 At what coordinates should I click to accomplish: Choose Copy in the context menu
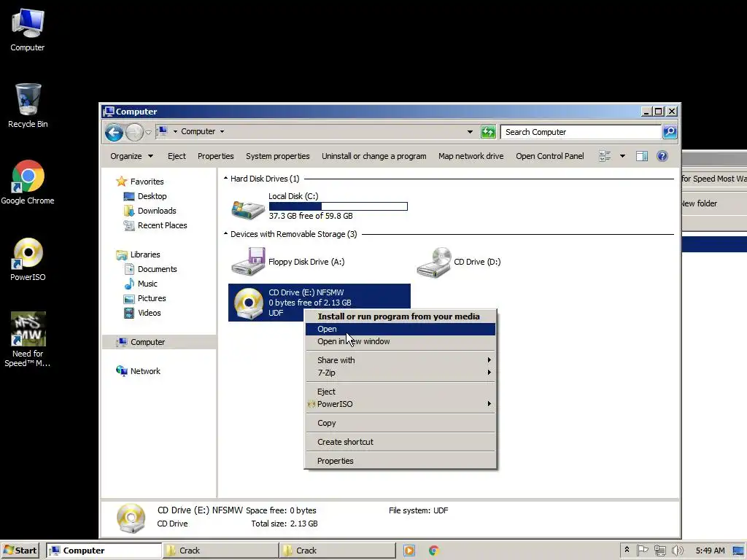pyautogui.click(x=400, y=423)
